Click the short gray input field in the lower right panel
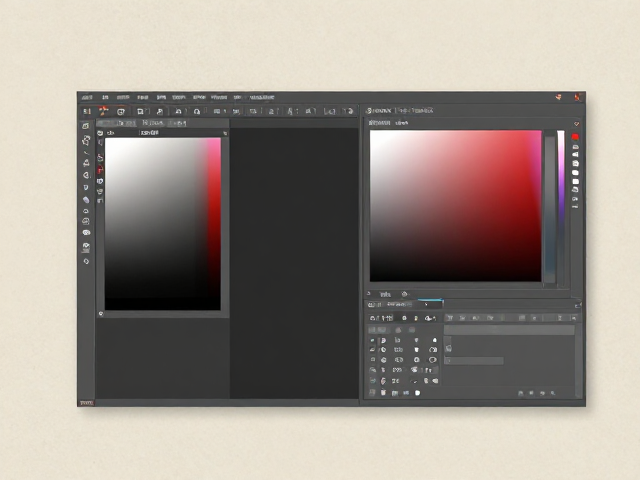640x480 pixels. (x=474, y=361)
